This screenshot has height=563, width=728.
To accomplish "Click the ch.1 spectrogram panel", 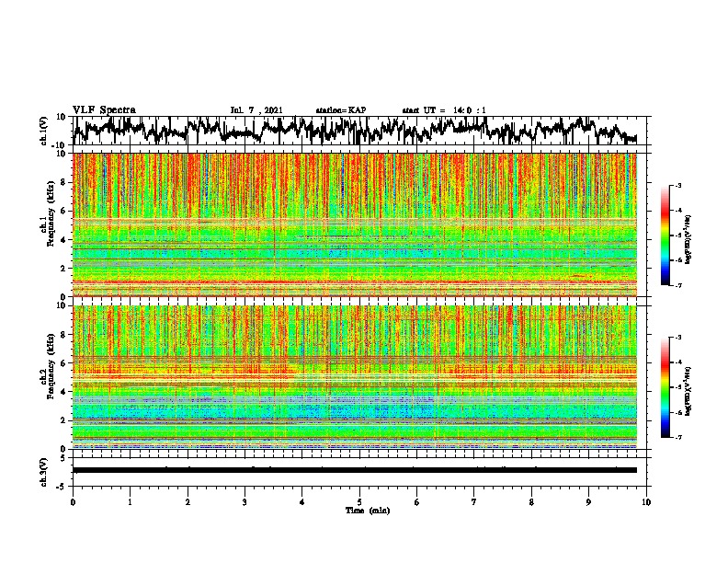I will click(355, 224).
